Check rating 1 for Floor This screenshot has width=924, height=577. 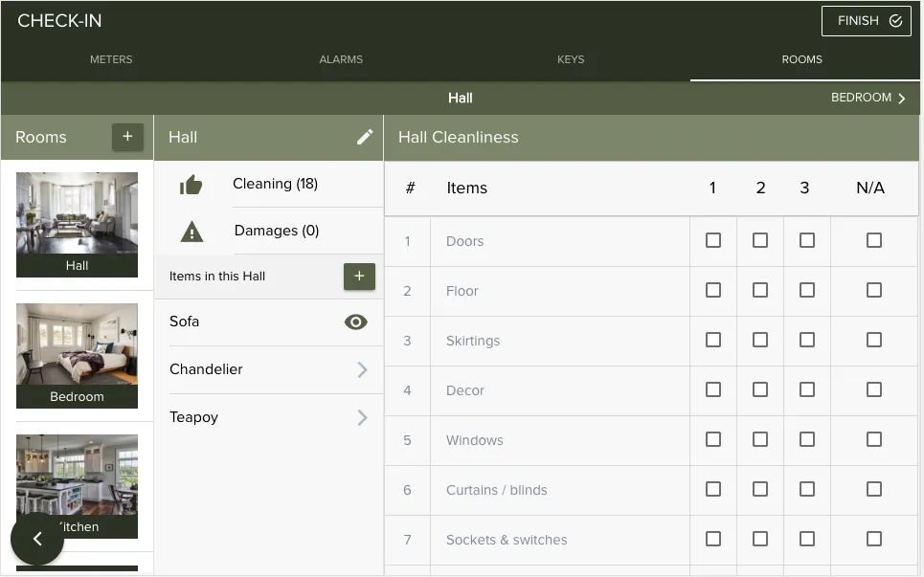point(713,290)
